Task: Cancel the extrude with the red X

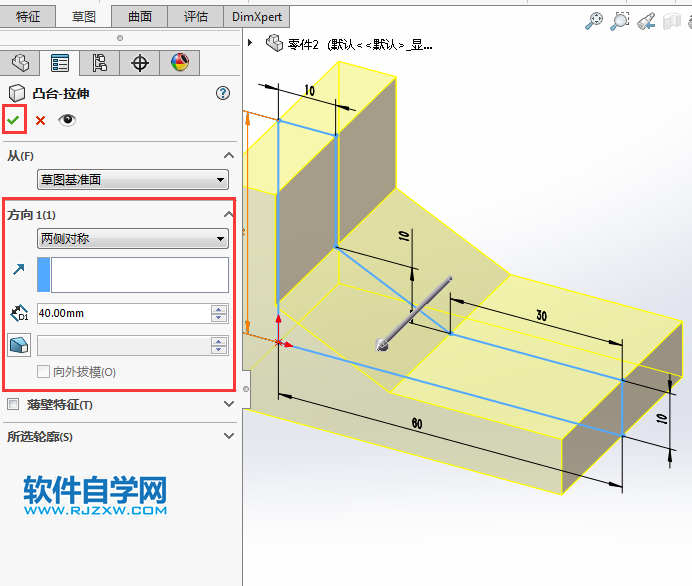Action: (x=41, y=120)
